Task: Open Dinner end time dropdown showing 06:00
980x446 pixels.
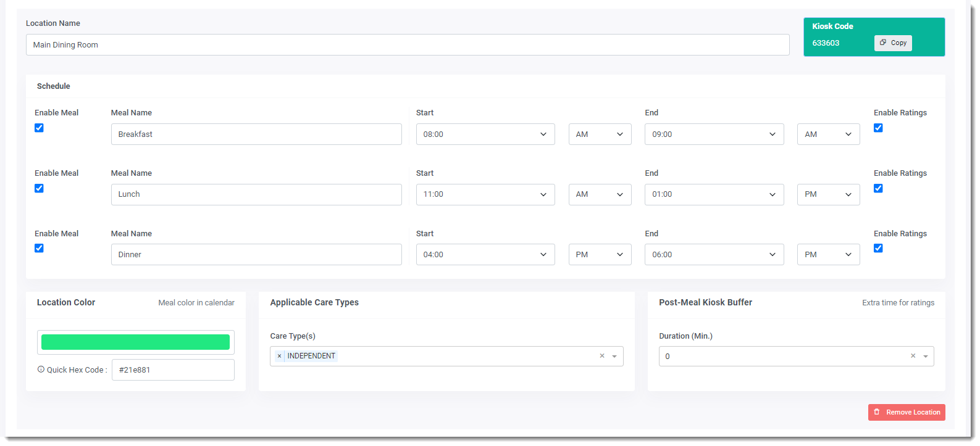Action: [x=714, y=254]
